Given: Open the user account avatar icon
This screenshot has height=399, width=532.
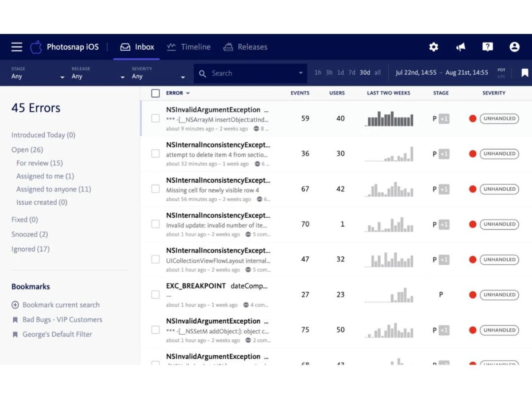Looking at the screenshot, I should (x=514, y=47).
